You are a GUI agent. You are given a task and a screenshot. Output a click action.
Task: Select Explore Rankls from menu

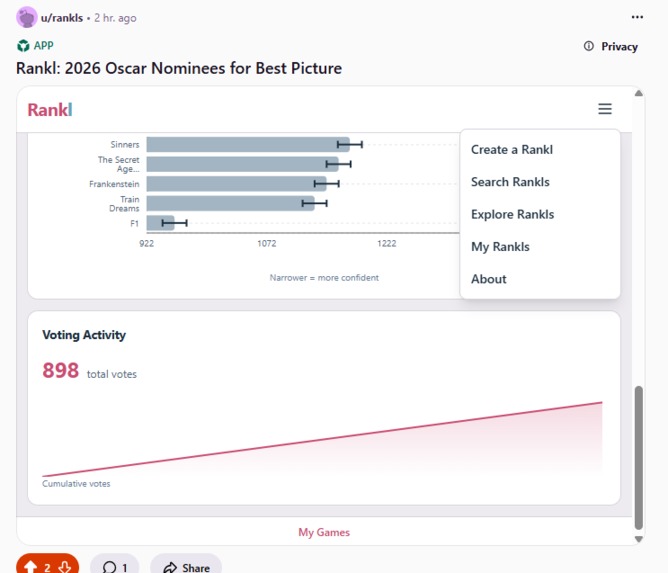tap(513, 214)
